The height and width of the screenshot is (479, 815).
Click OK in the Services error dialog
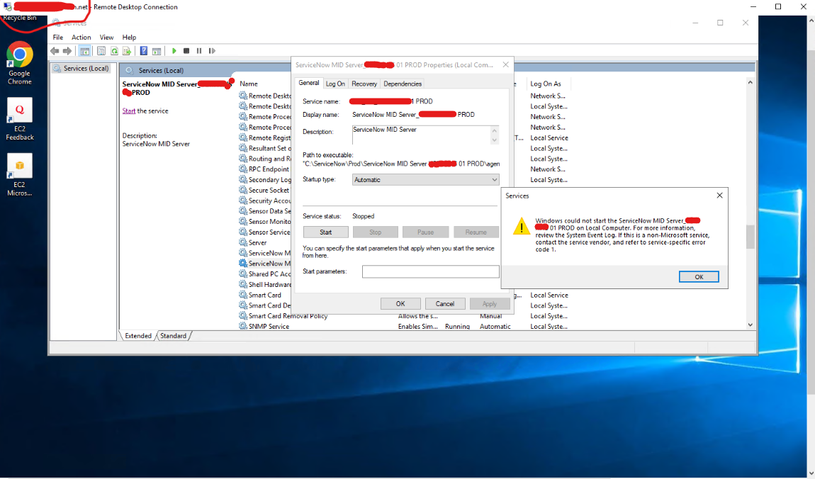[x=698, y=277]
